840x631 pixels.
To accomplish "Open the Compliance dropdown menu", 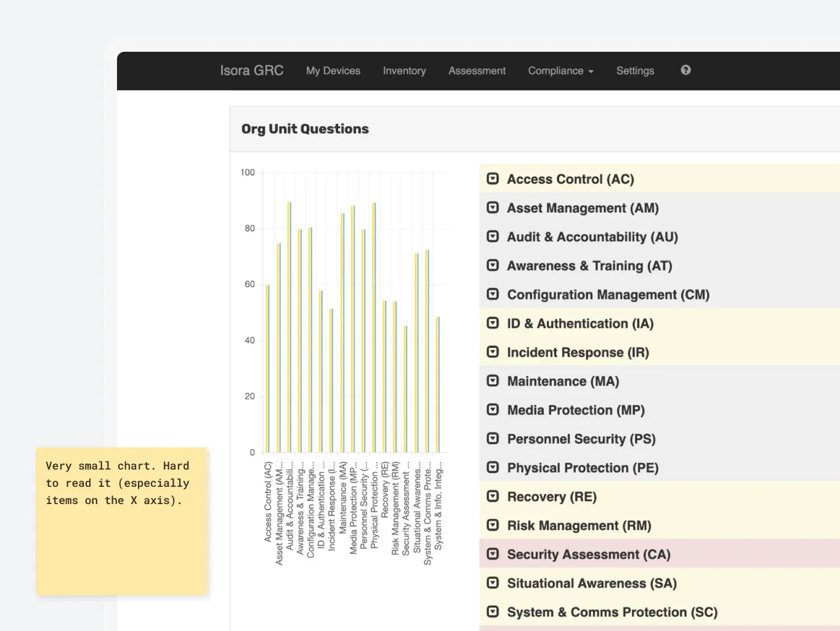I will tap(560, 70).
